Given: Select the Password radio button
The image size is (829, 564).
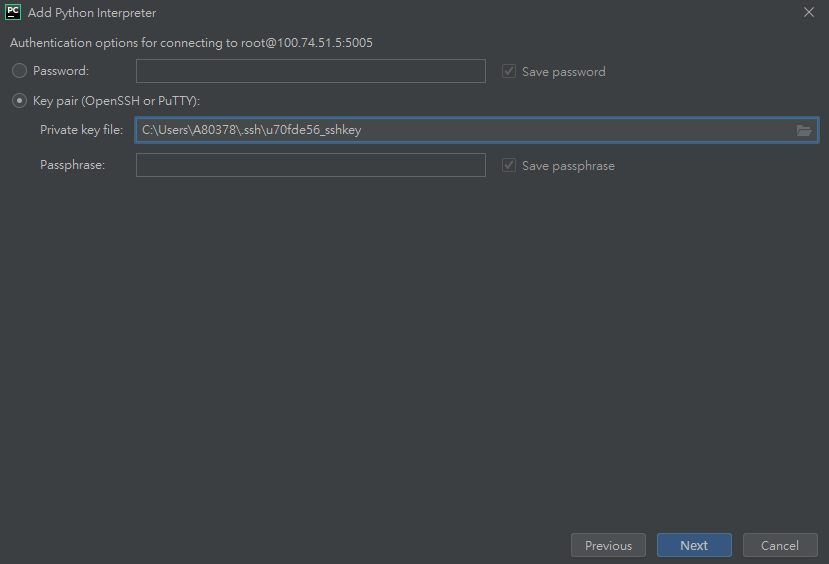Looking at the screenshot, I should tap(20, 71).
